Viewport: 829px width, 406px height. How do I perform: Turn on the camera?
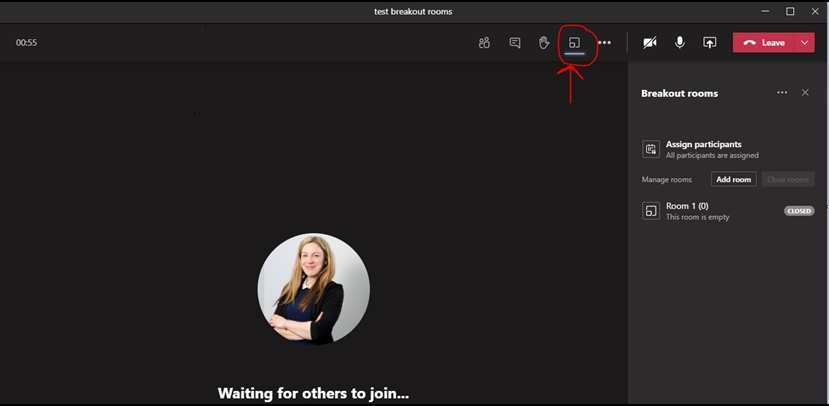click(650, 43)
